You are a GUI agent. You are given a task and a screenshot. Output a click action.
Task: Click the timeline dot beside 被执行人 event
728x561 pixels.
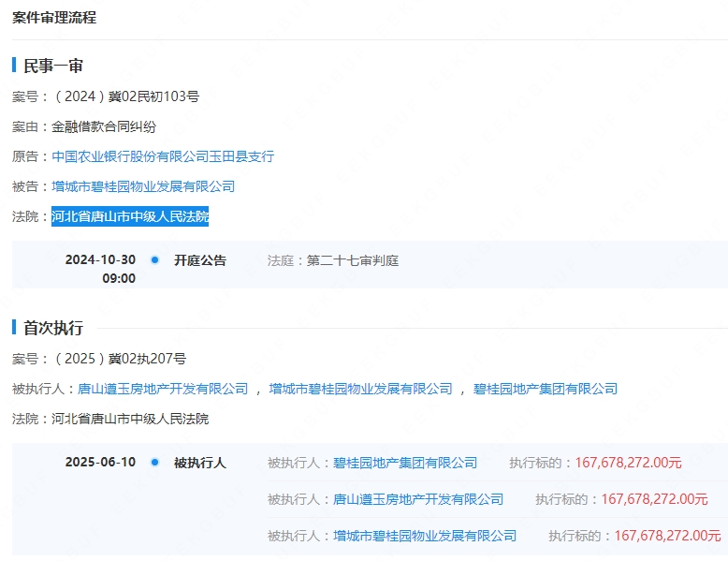(155, 462)
